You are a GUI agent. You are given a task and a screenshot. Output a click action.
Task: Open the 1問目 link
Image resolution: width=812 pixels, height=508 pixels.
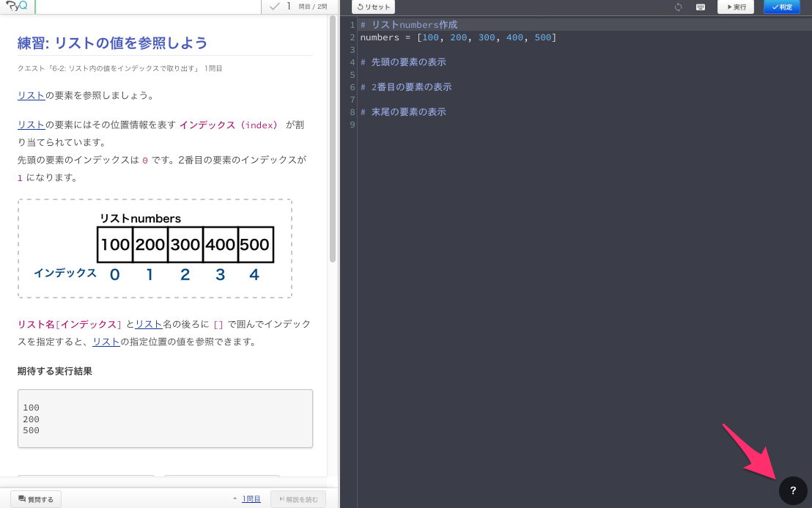(x=251, y=498)
